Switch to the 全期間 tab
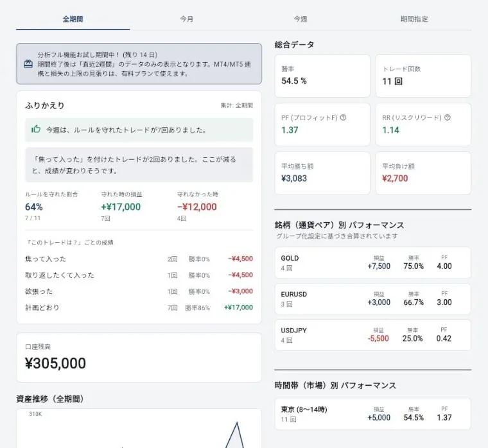 coord(73,19)
